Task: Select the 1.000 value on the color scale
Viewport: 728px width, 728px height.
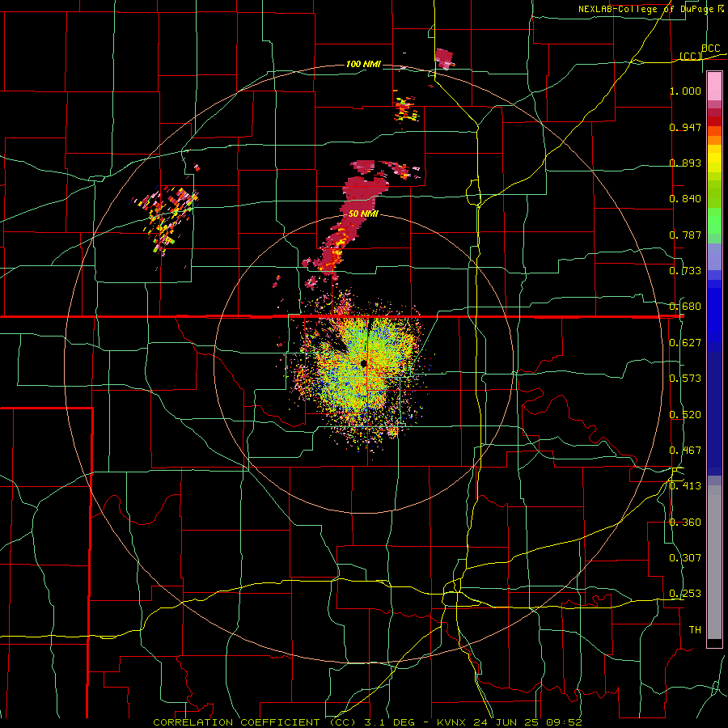Action: (685, 91)
